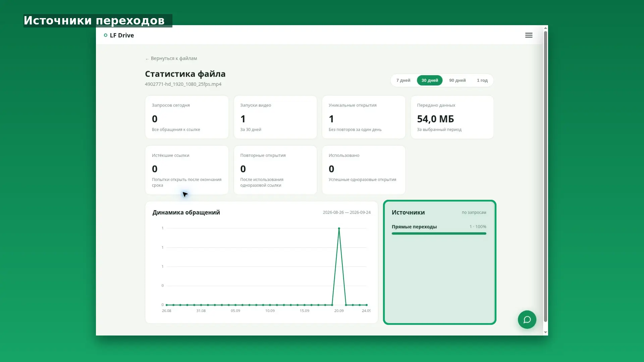Image resolution: width=644 pixels, height=362 pixels.
Task: Click the "Динамика обращений" chart title
Action: (186, 213)
